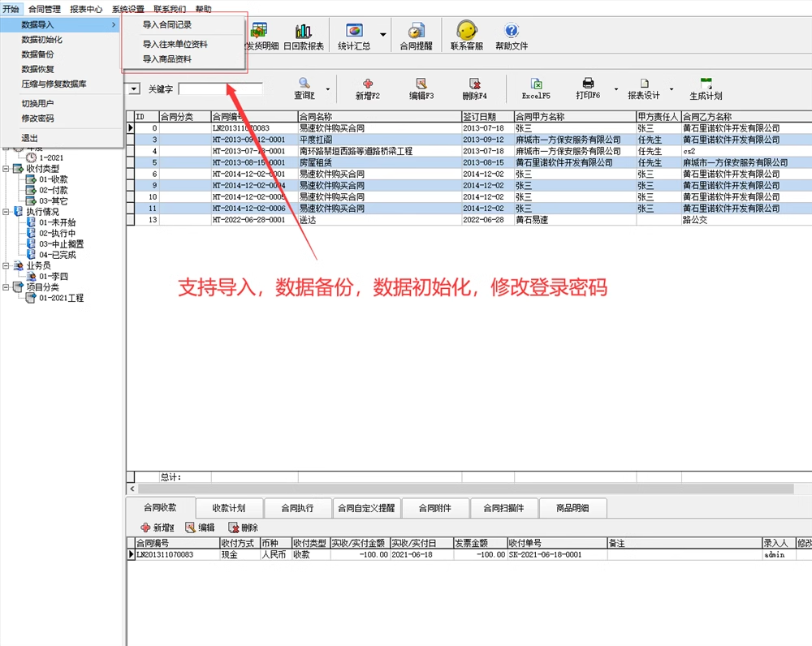The image size is (812, 646).
Task: Collapse the 项目分类 tree branch
Action: tap(6, 286)
